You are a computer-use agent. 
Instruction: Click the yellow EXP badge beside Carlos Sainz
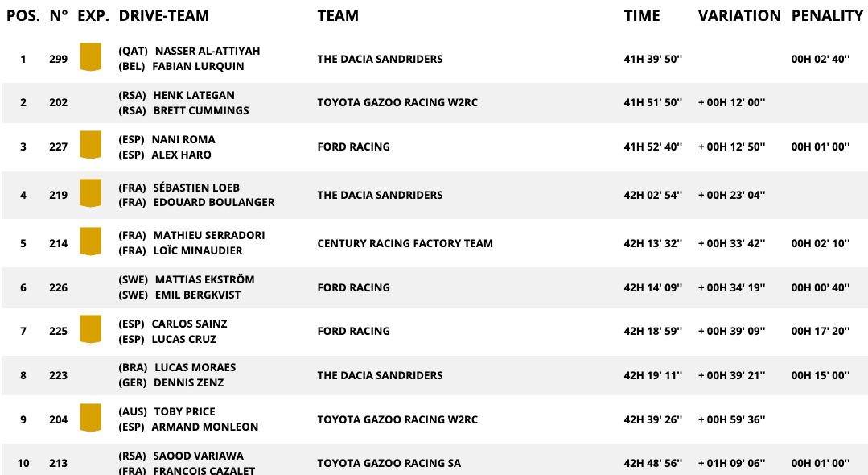(x=90, y=330)
